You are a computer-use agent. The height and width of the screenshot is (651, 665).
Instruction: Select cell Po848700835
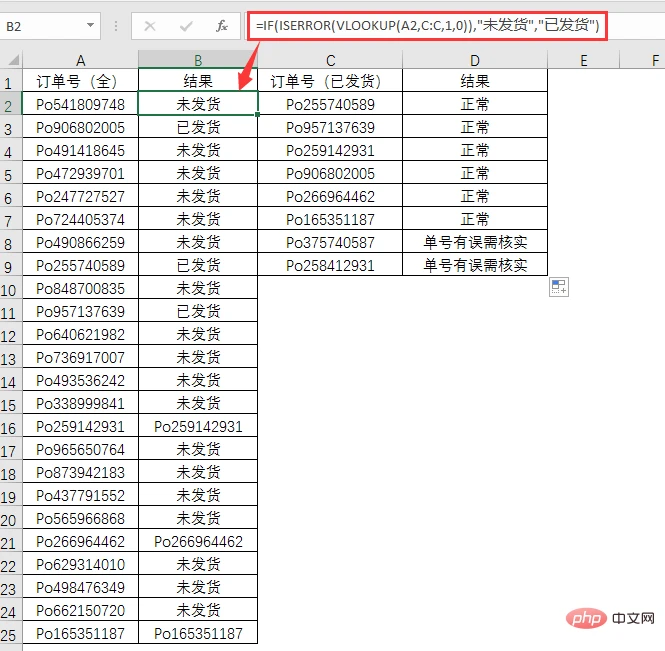81,288
